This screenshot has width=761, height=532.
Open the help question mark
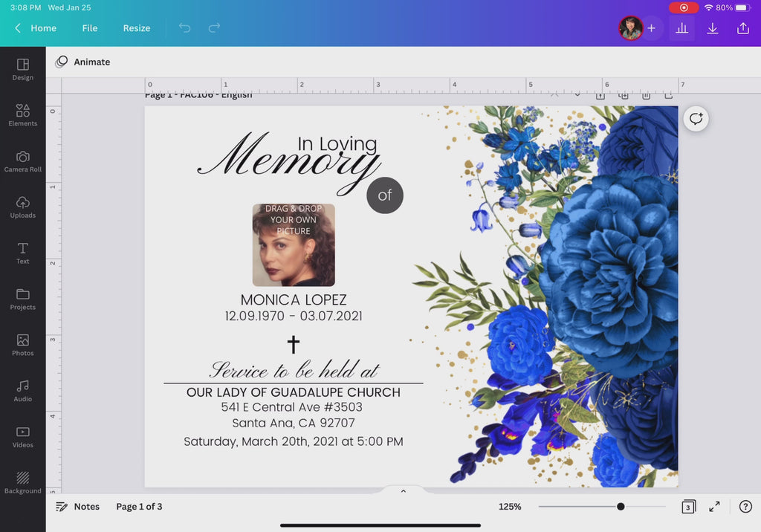tap(745, 507)
